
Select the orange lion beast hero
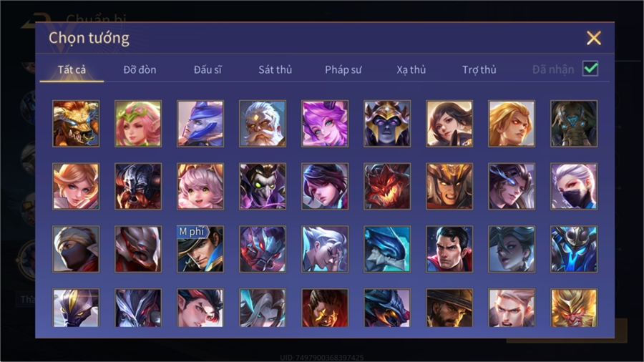coord(76,124)
